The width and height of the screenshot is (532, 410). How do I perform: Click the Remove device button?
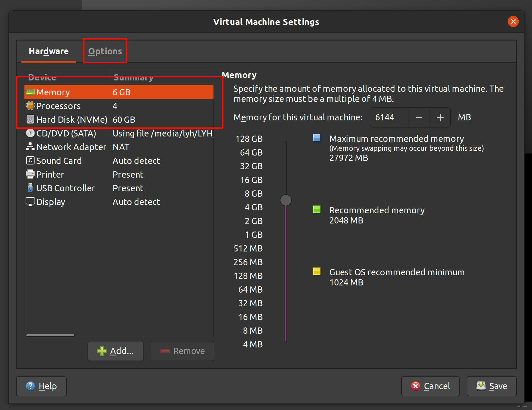pyautogui.click(x=182, y=351)
